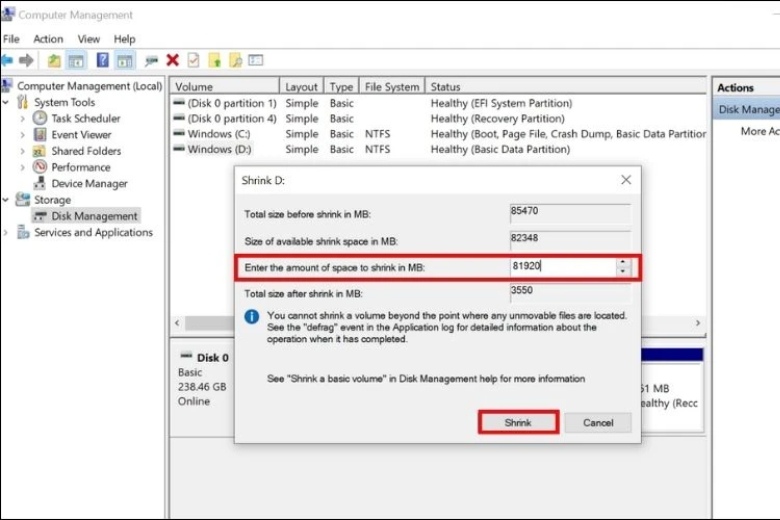This screenshot has width=780, height=520.
Task: Close the Shrink D: dialog
Action: point(626,180)
